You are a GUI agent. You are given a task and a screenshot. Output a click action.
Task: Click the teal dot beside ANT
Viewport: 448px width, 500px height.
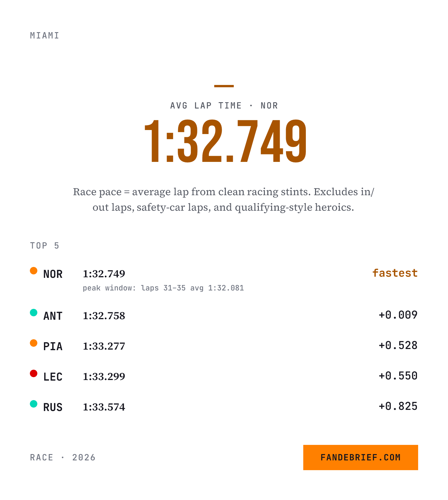[x=34, y=313]
